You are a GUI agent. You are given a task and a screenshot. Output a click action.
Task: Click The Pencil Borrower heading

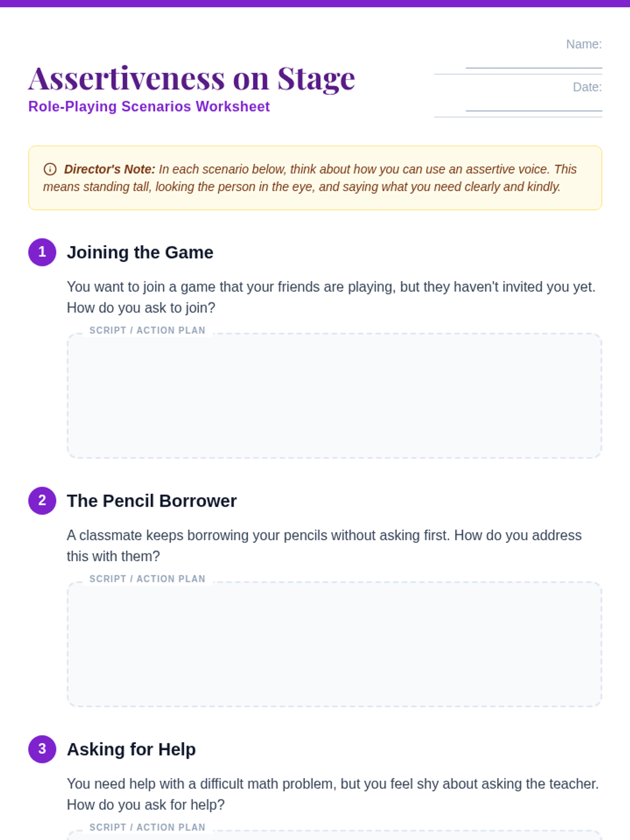click(152, 501)
